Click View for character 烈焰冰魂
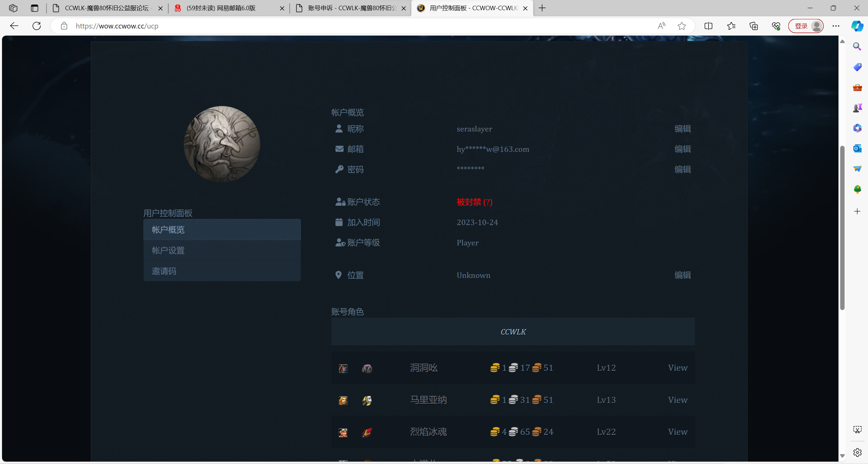 pos(677,432)
